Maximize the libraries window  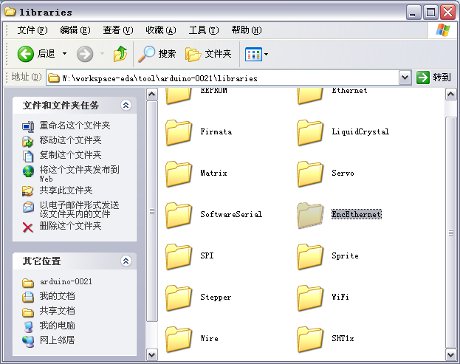431,12
